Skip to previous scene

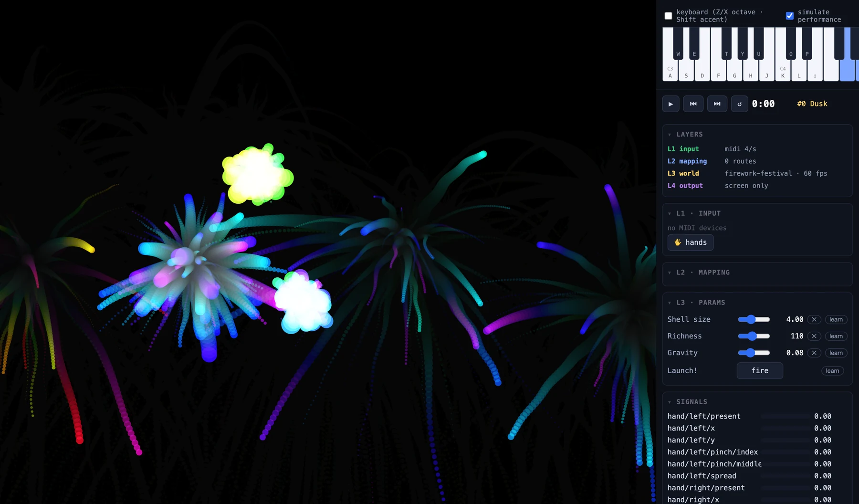pyautogui.click(x=693, y=104)
